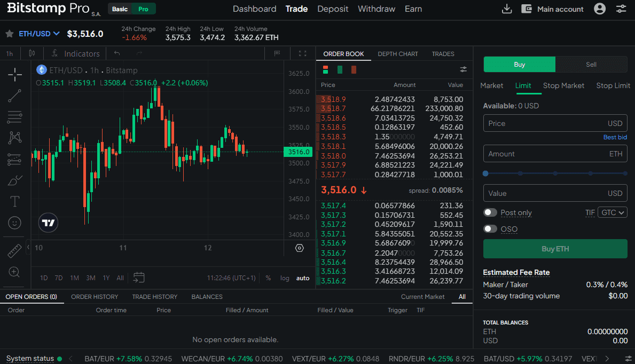Toggle percent scale on chart
The image size is (635, 364).
click(x=268, y=278)
